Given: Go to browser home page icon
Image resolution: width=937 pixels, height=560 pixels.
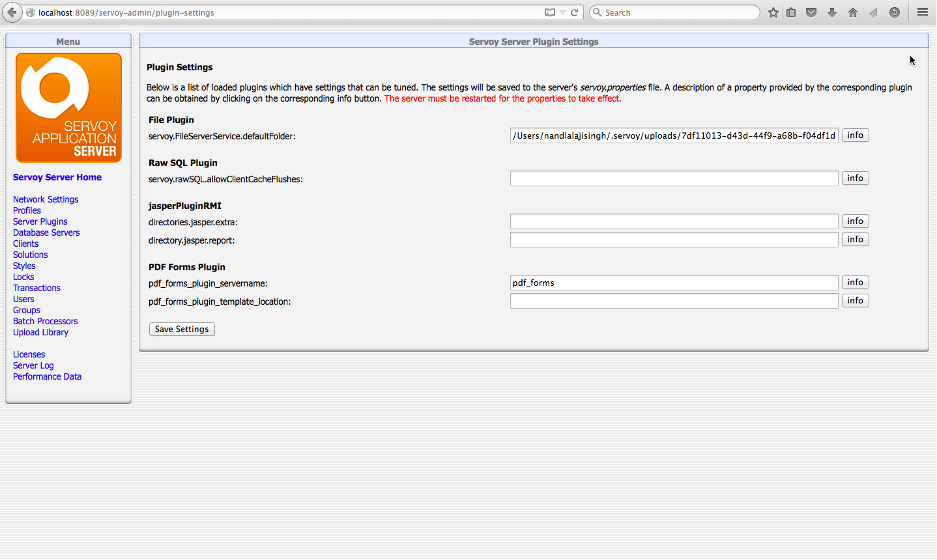Looking at the screenshot, I should point(853,12).
